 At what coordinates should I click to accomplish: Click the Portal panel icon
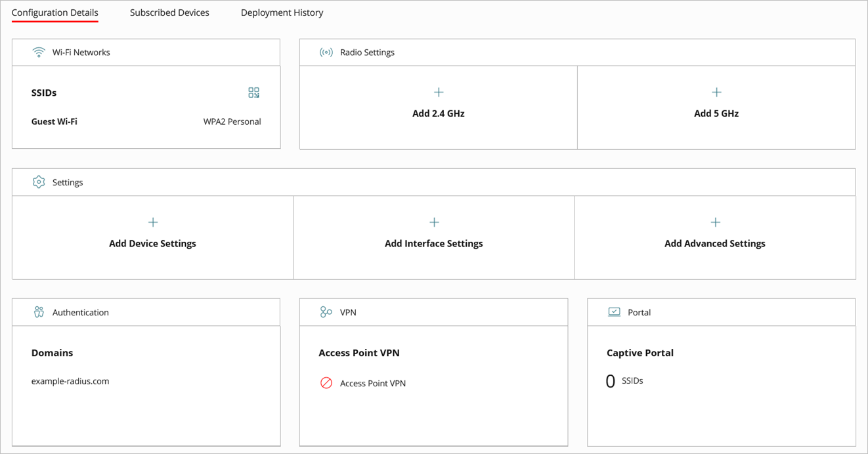tap(614, 312)
